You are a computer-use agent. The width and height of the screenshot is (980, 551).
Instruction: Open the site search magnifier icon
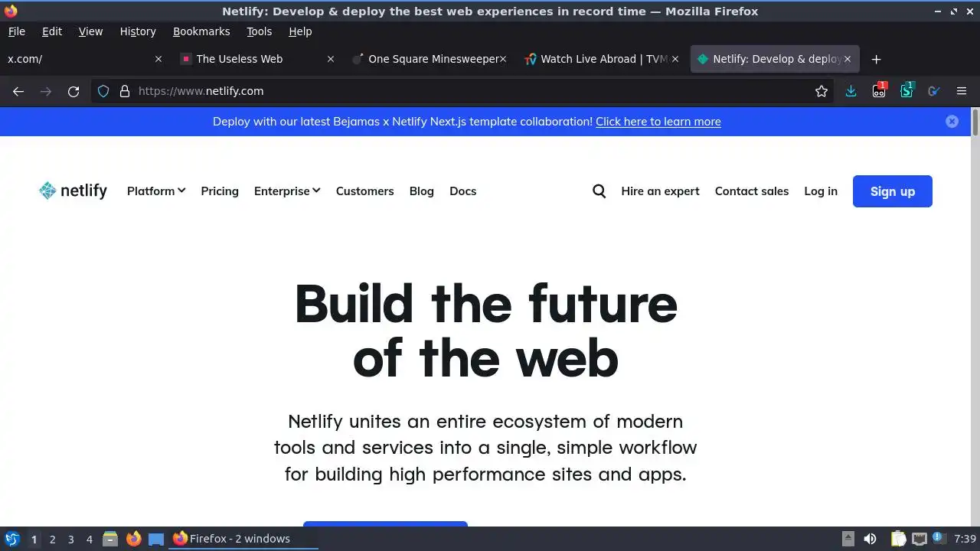click(599, 191)
